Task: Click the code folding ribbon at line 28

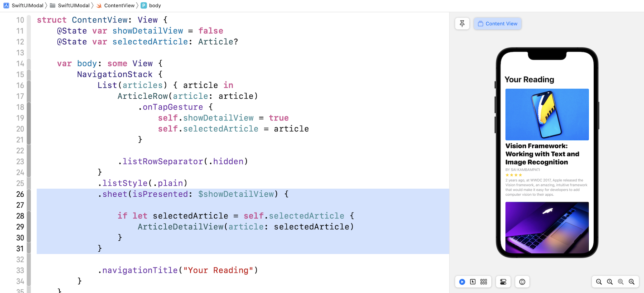Action: [29, 216]
